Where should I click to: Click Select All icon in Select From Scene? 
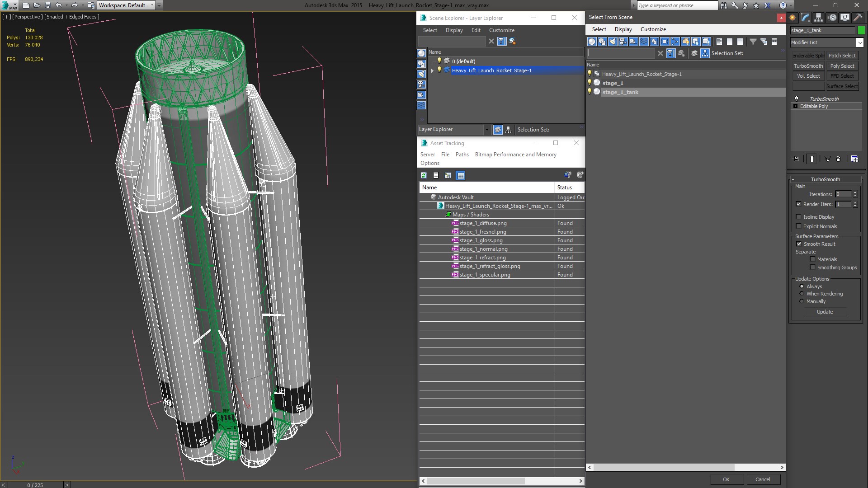coord(719,42)
